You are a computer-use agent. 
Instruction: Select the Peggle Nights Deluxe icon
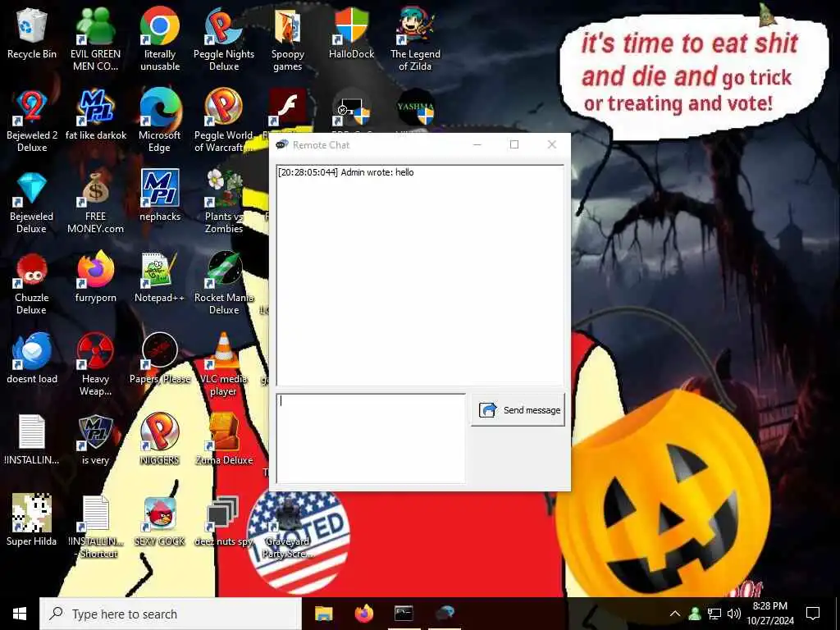tap(224, 39)
